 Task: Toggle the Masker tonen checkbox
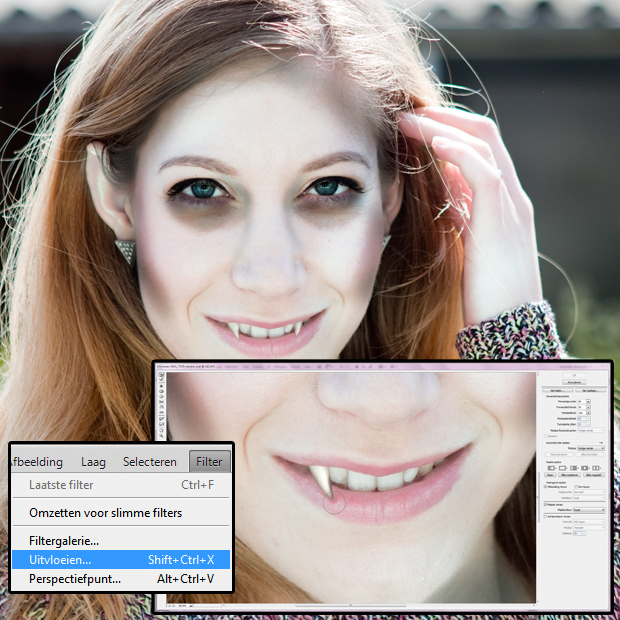point(545,503)
